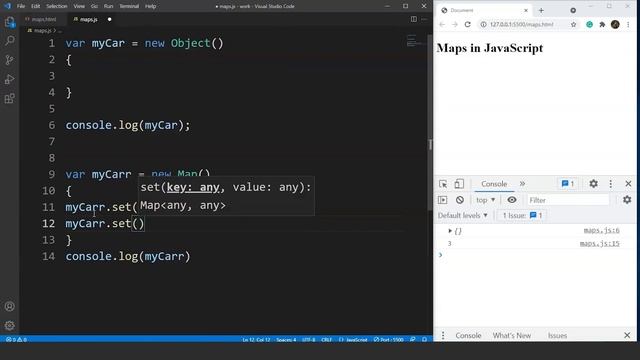The image size is (640, 360).
Task: Open the drawer three-dot menu beside Console
Action: click(443, 336)
